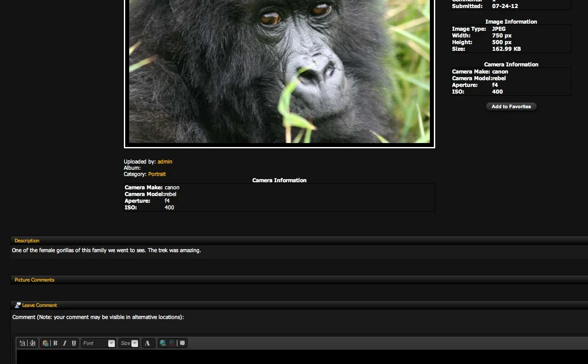Click the JPEG image type value
Screen dimensions: 588x364
point(499,29)
